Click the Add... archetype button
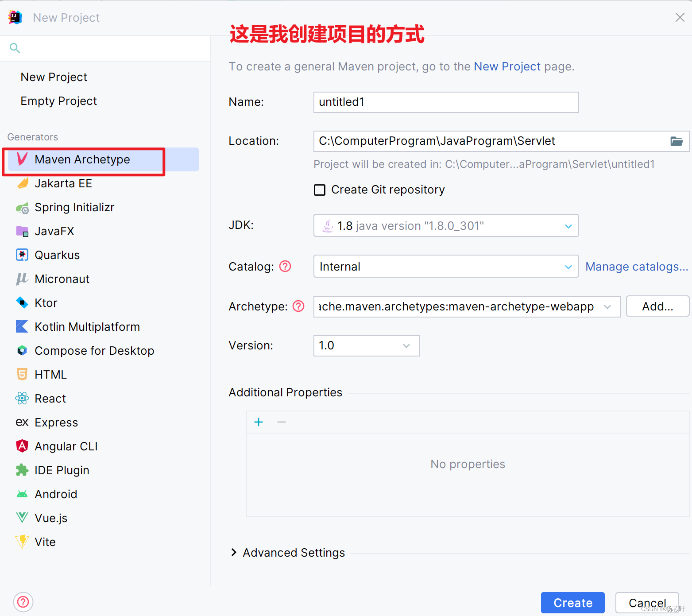Screen dimensions: 692x616 [x=658, y=306]
